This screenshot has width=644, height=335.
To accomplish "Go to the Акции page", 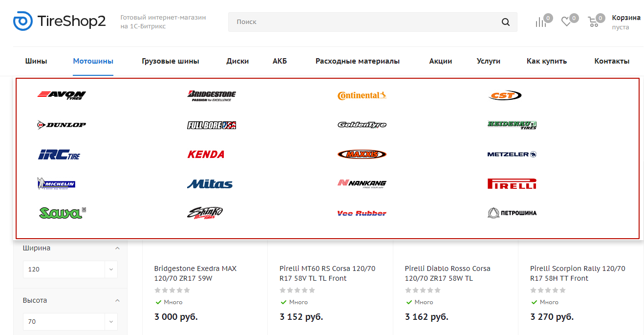I will point(441,61).
